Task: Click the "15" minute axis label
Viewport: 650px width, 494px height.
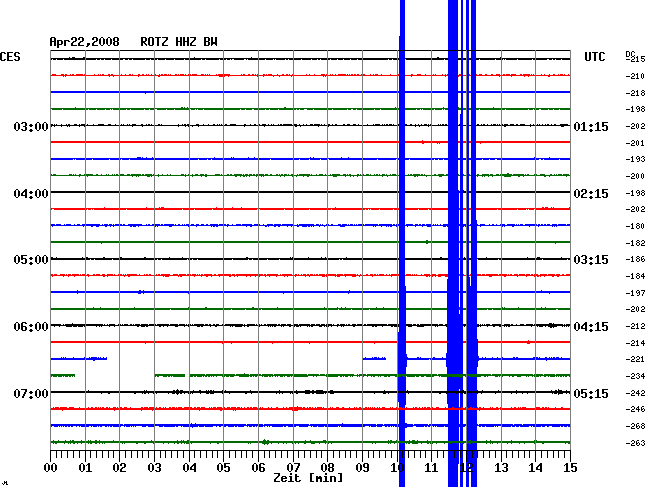Action: [570, 468]
